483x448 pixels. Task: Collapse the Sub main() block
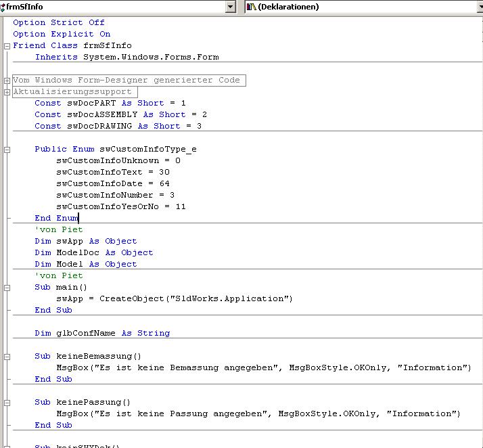pos(7,288)
